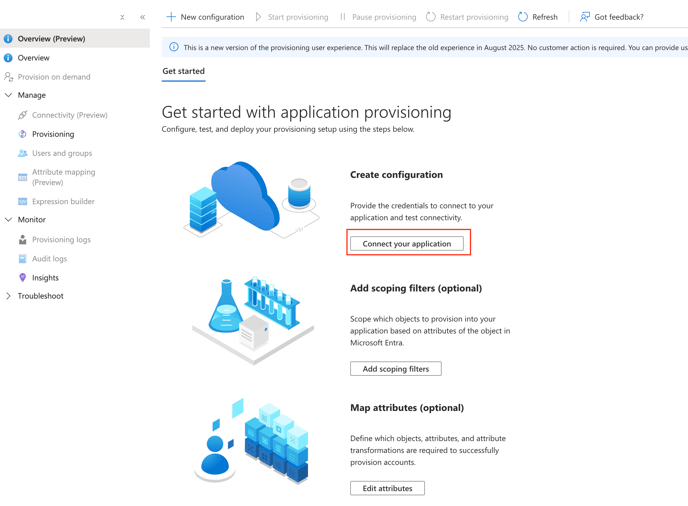Click the Refresh icon in toolbar

coord(523,17)
